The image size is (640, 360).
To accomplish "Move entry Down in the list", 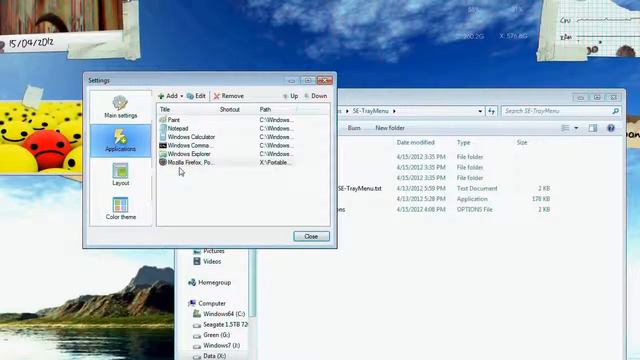I will pos(316,96).
